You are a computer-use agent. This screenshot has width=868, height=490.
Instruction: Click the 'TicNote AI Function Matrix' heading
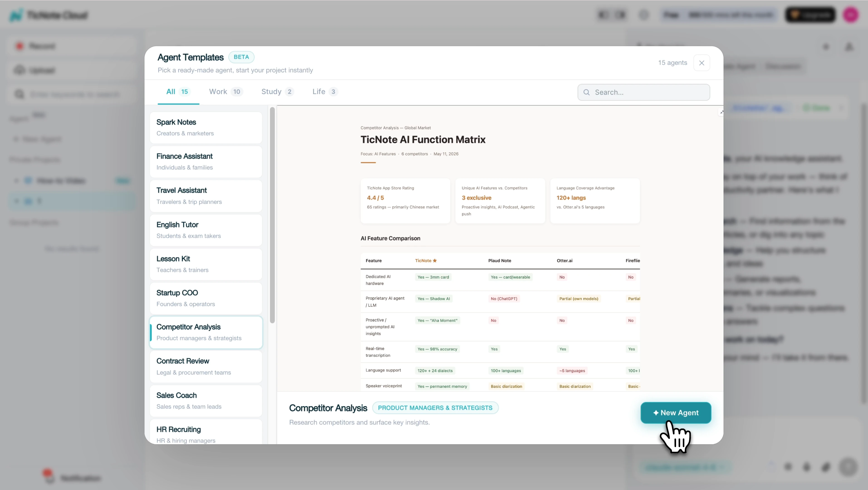[423, 140]
